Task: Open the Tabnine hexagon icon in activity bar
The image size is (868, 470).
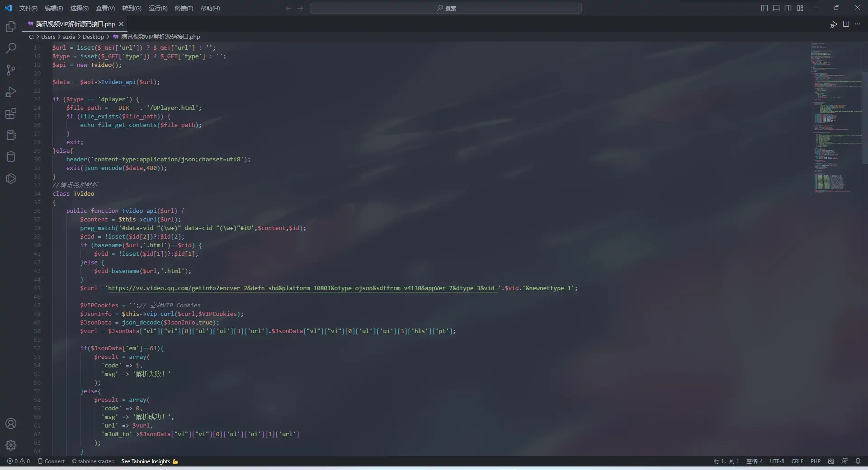Action: (x=11, y=179)
